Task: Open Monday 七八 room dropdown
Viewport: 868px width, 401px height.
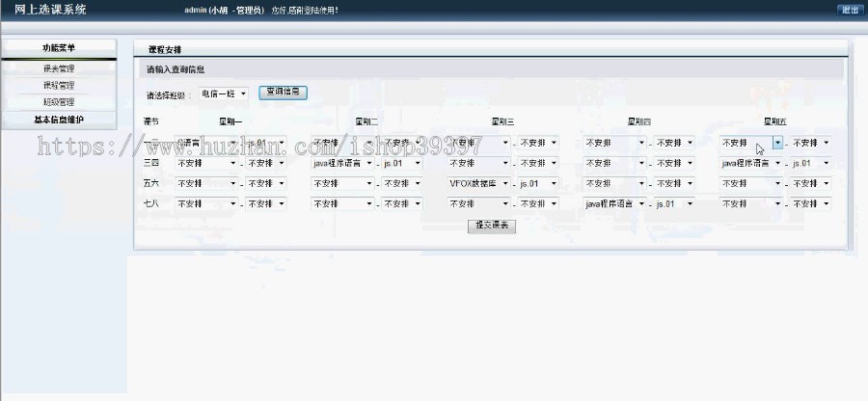Action: [x=266, y=204]
